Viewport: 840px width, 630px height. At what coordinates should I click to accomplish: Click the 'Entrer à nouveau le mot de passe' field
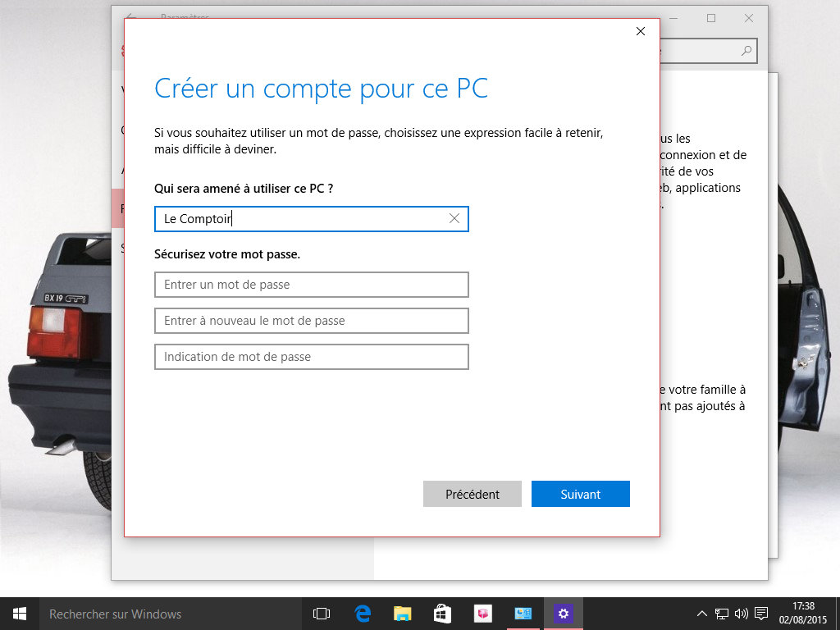(311, 321)
